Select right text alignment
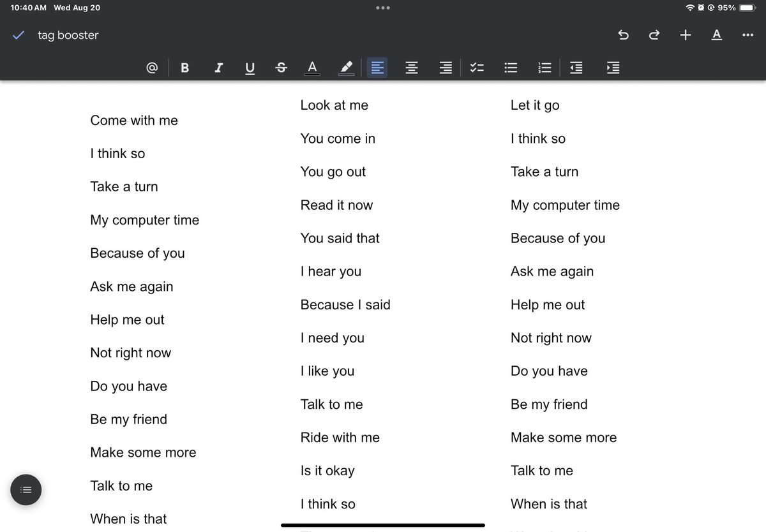The height and width of the screenshot is (532, 766). pyautogui.click(x=446, y=68)
